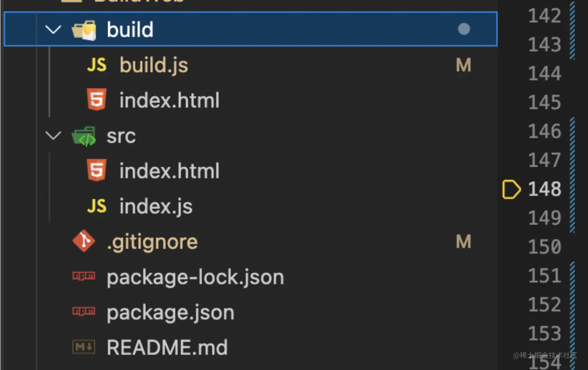Click the green src folder icon

84,136
